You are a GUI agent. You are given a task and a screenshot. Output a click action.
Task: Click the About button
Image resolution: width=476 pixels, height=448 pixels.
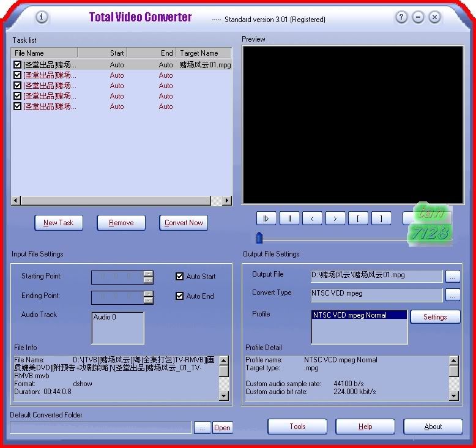433,427
